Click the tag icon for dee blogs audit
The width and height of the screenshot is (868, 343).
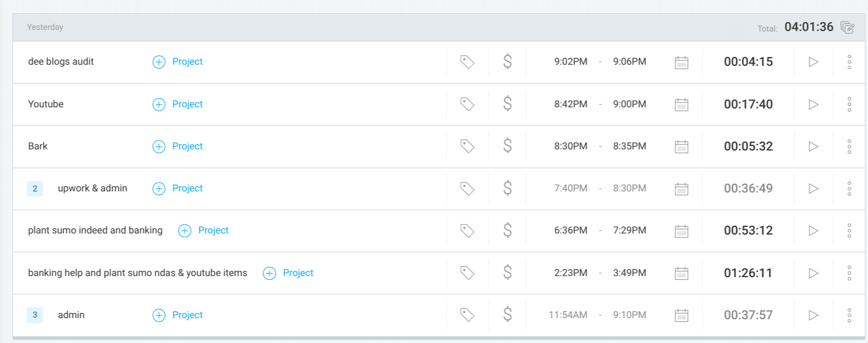click(468, 62)
